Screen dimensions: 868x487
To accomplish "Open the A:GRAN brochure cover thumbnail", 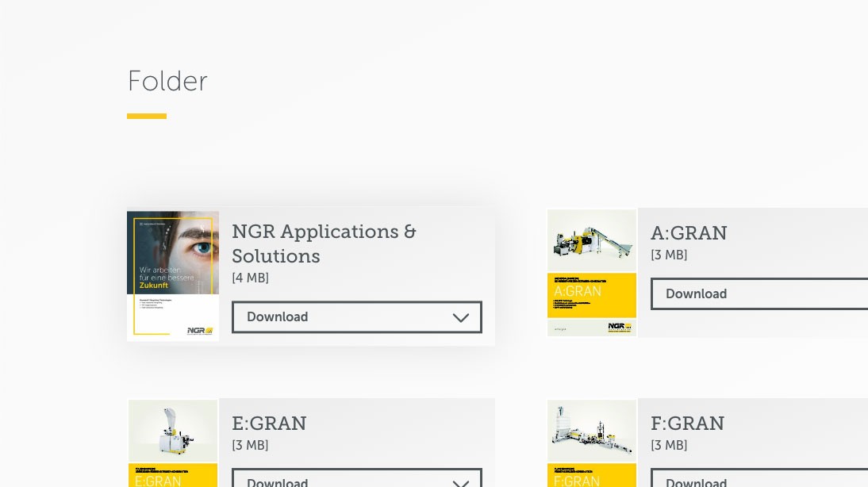I will (592, 272).
